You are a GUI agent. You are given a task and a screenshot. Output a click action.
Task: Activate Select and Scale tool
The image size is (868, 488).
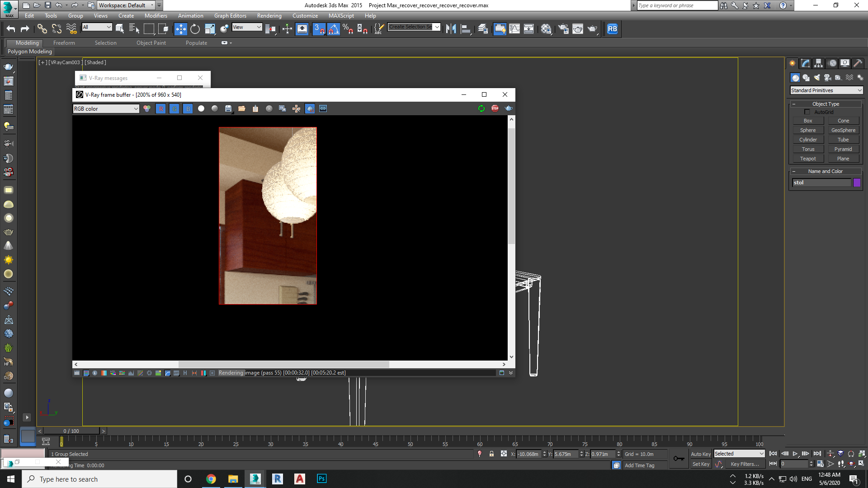tap(210, 29)
